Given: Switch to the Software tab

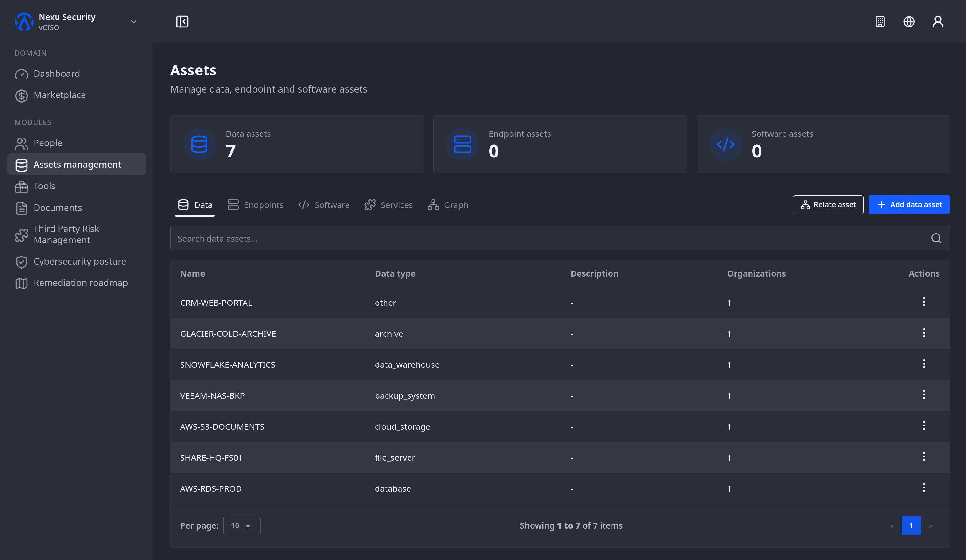Looking at the screenshot, I should coord(324,205).
